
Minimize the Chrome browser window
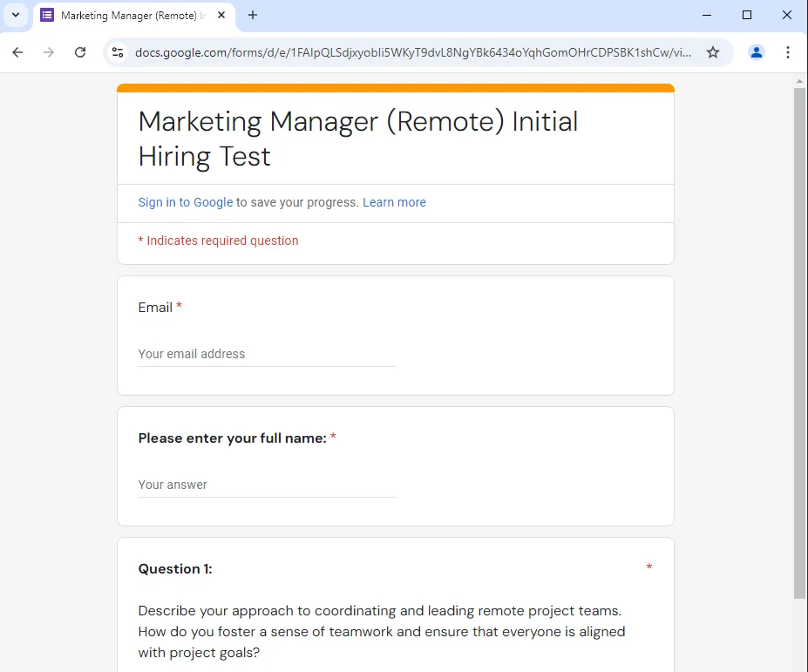point(707,15)
